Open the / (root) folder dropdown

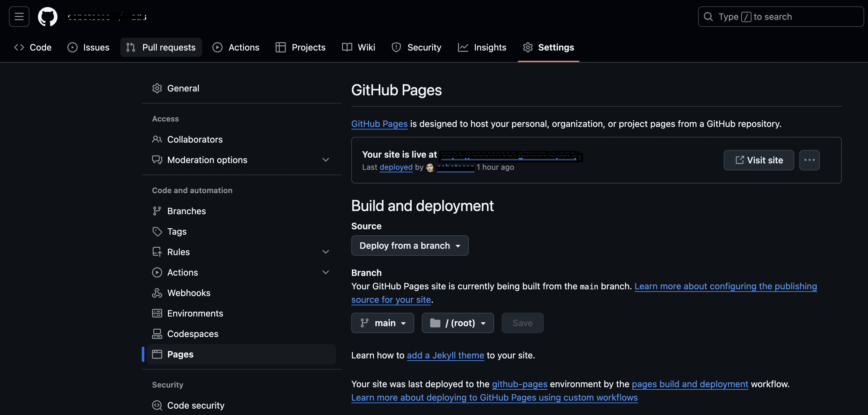pos(458,323)
